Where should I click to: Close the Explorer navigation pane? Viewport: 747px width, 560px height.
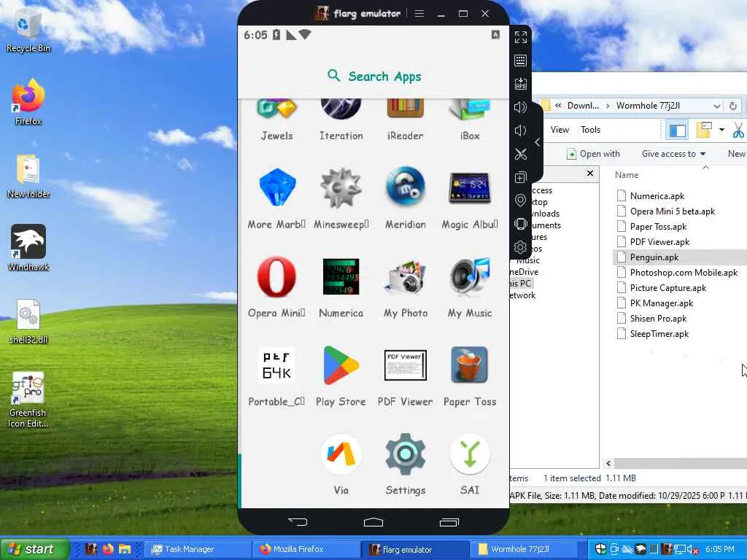[589, 174]
